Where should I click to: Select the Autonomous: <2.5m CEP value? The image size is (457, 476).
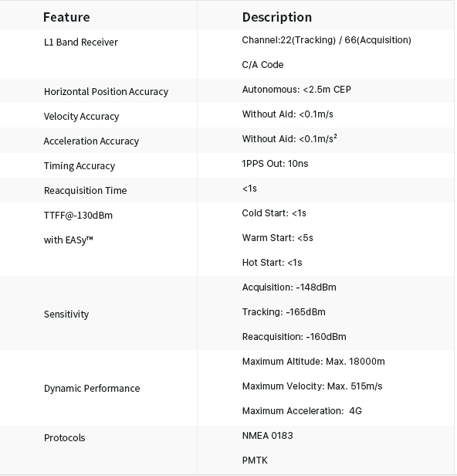coord(296,90)
